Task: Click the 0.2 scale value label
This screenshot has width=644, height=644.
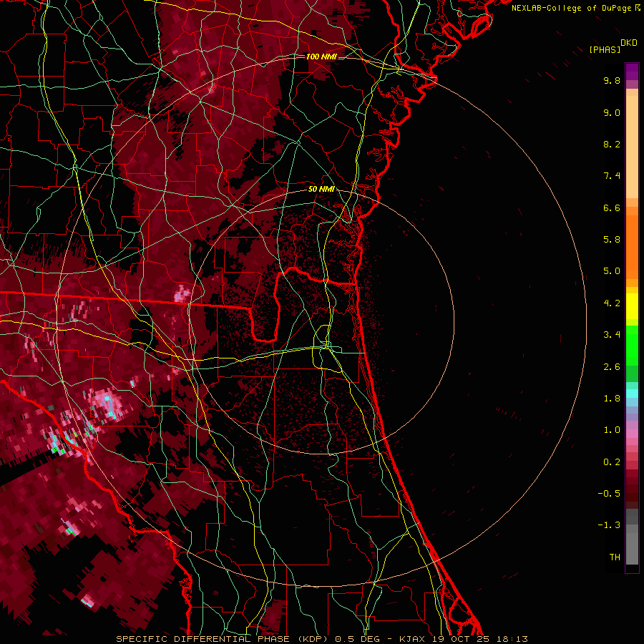Action: 612,462
